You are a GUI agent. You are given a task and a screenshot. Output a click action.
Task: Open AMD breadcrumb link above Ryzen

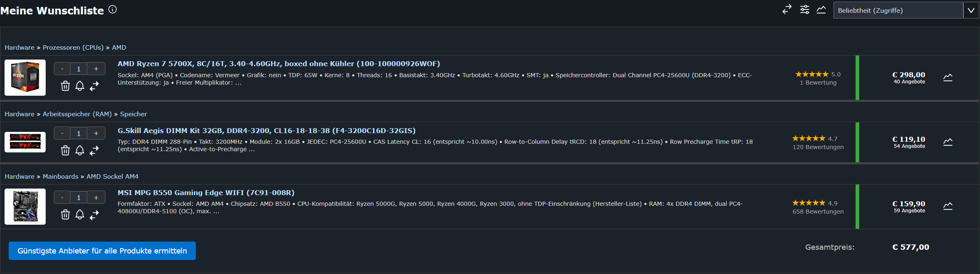click(119, 48)
